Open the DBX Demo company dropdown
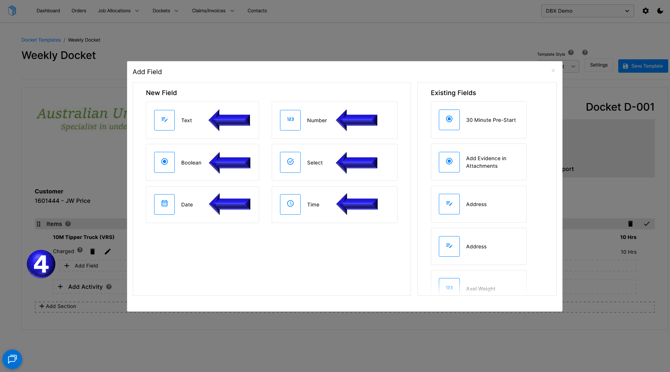The width and height of the screenshot is (670, 372). pyautogui.click(x=587, y=11)
